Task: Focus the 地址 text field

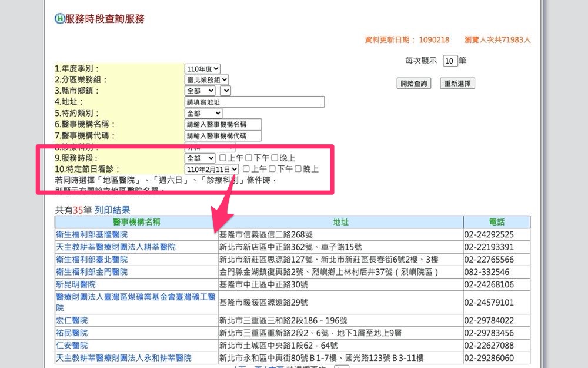Action: 254,102
